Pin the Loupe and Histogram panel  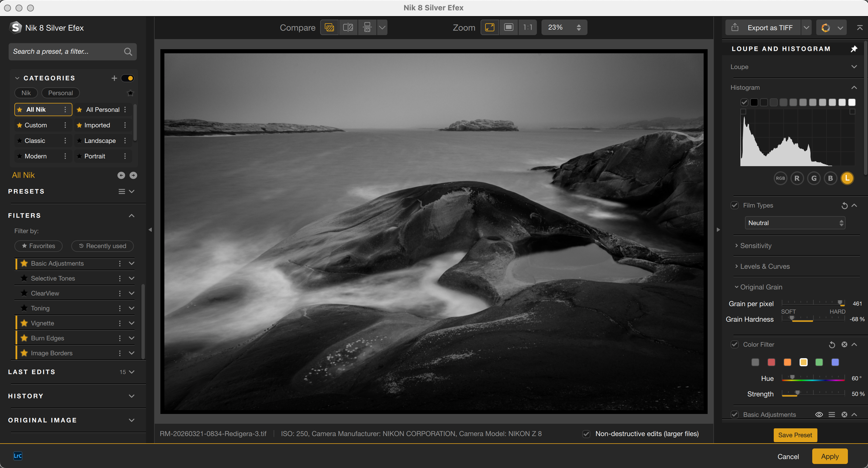click(x=854, y=49)
